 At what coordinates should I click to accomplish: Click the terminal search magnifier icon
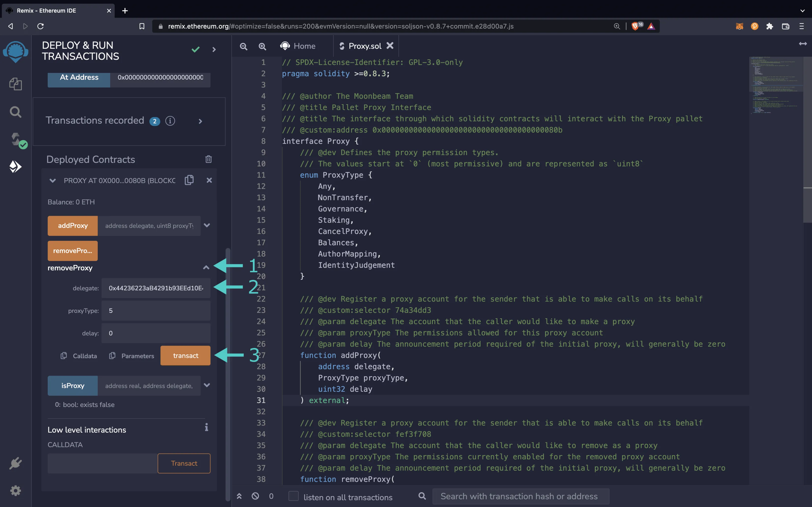(x=422, y=496)
